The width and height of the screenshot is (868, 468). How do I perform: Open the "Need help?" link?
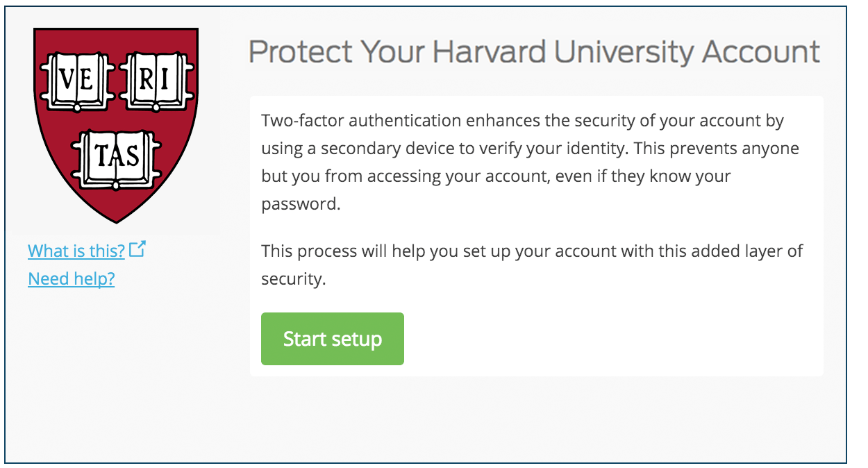point(71,279)
